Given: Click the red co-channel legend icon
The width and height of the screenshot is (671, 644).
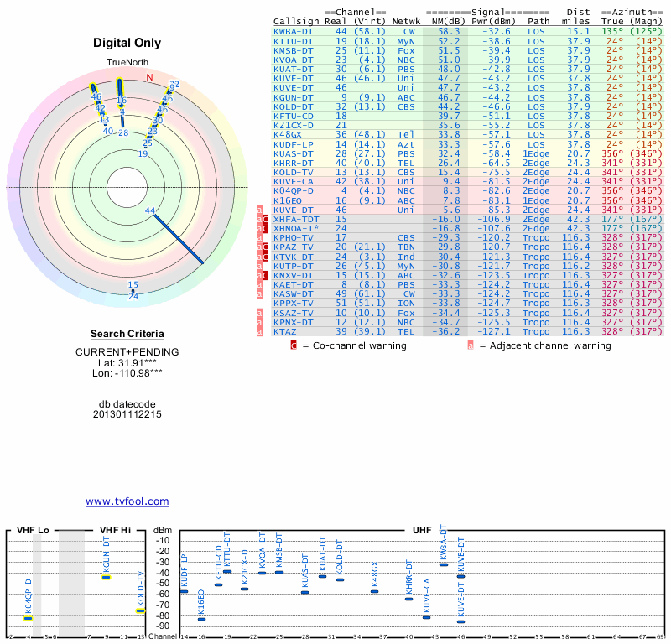Looking at the screenshot, I should pos(294,345).
